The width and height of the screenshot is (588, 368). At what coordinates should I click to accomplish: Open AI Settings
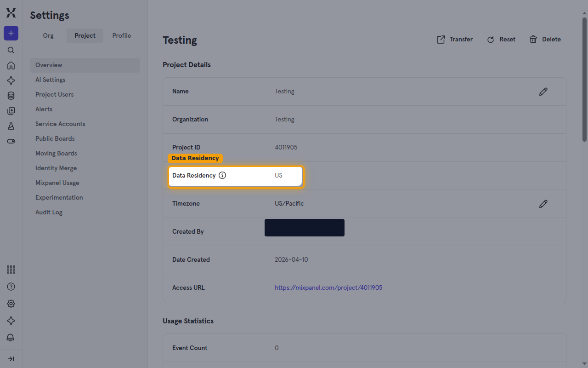[85, 80]
